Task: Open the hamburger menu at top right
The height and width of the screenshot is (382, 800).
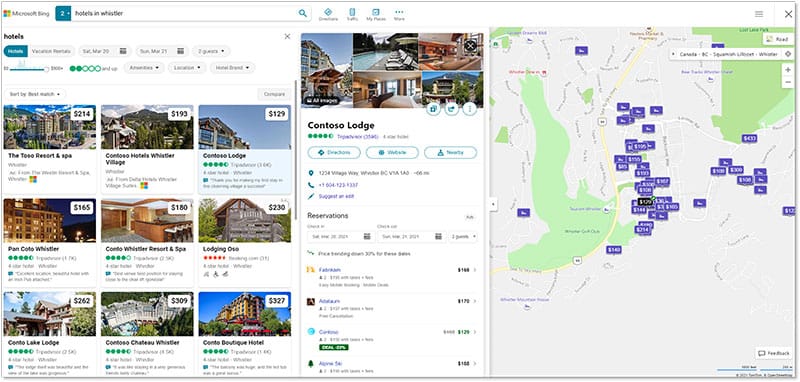Action: point(759,14)
